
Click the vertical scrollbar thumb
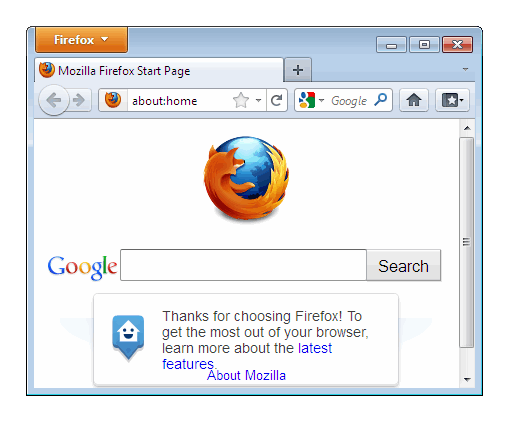tap(466, 242)
